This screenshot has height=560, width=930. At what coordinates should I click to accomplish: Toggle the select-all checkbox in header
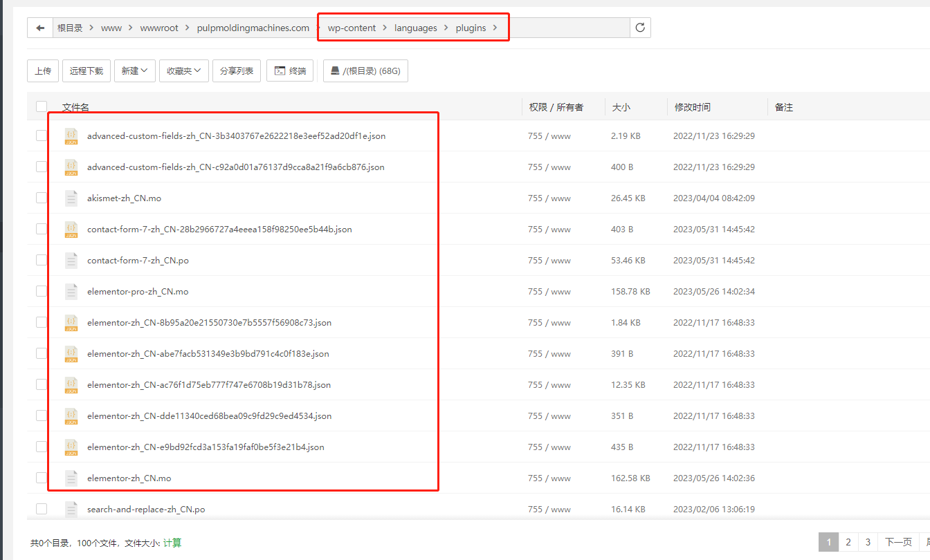(42, 106)
